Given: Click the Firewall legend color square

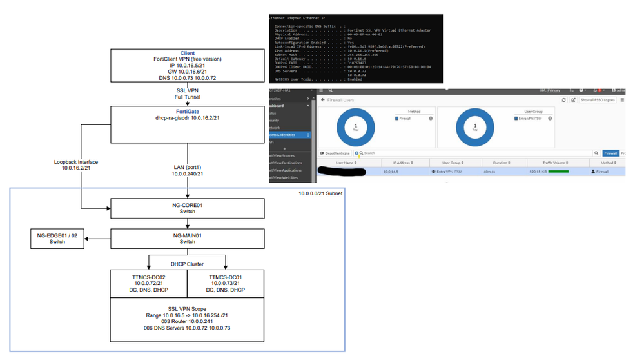Looking at the screenshot, I should pyautogui.click(x=396, y=119).
